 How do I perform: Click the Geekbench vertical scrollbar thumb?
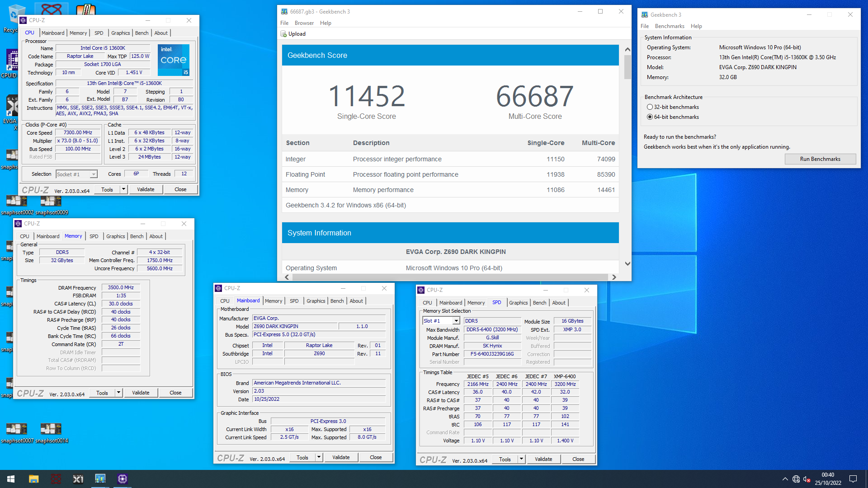point(627,67)
